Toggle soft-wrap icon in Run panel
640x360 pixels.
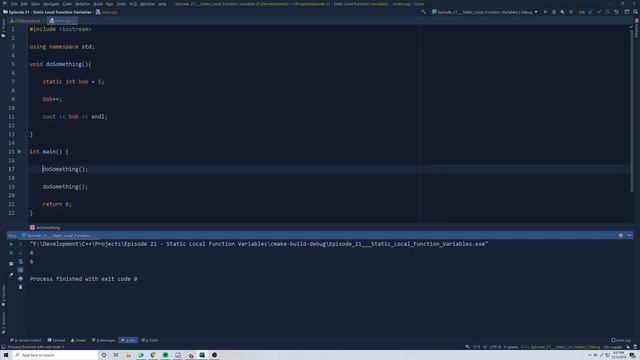point(20,262)
